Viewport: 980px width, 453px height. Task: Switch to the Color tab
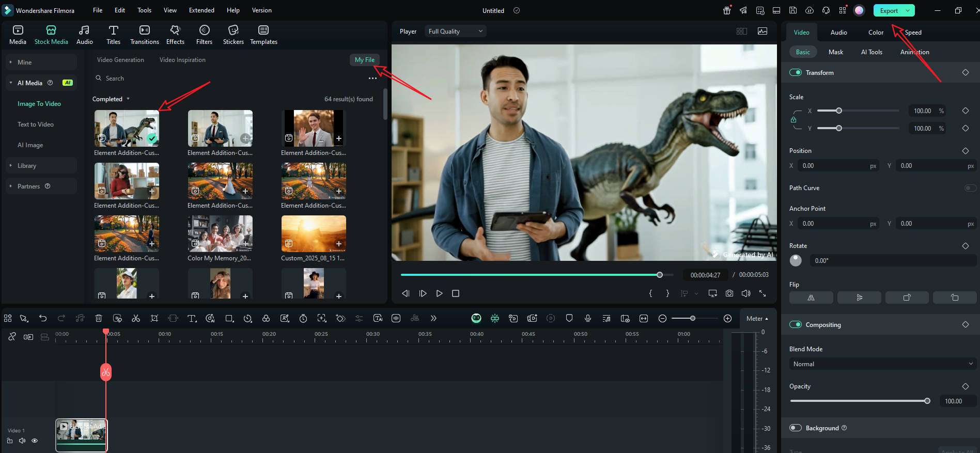(876, 33)
